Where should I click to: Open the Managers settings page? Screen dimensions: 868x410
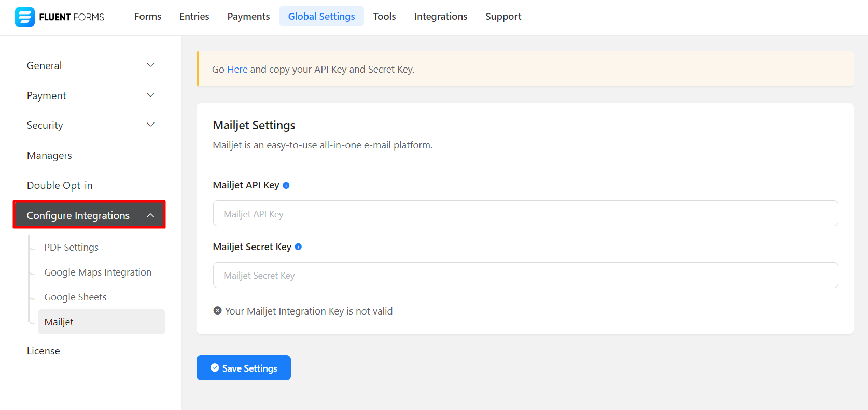coord(50,156)
